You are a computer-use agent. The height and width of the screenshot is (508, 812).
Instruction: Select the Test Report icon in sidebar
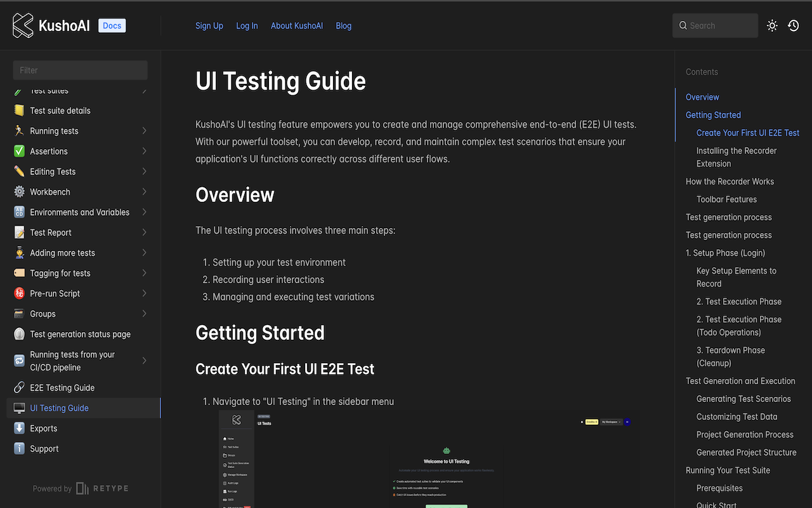coord(19,232)
